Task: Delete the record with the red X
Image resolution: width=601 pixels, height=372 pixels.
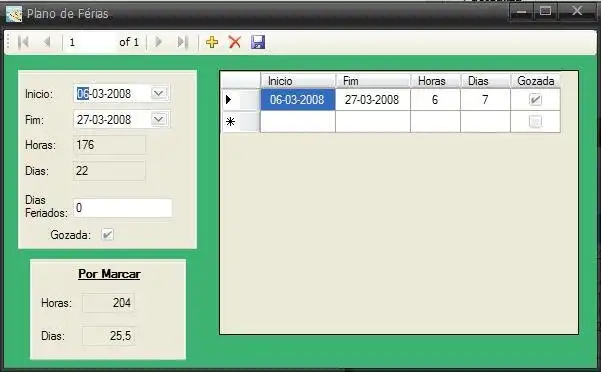Action: (235, 42)
